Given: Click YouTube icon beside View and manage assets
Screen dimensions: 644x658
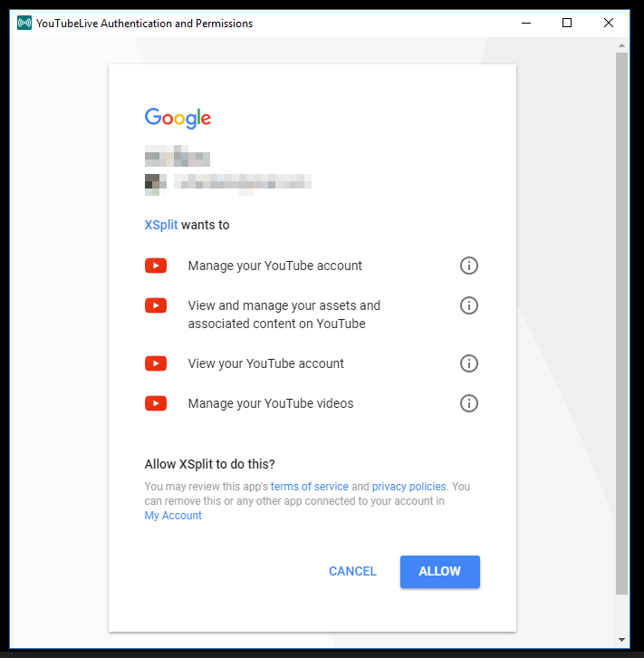Looking at the screenshot, I should [156, 305].
